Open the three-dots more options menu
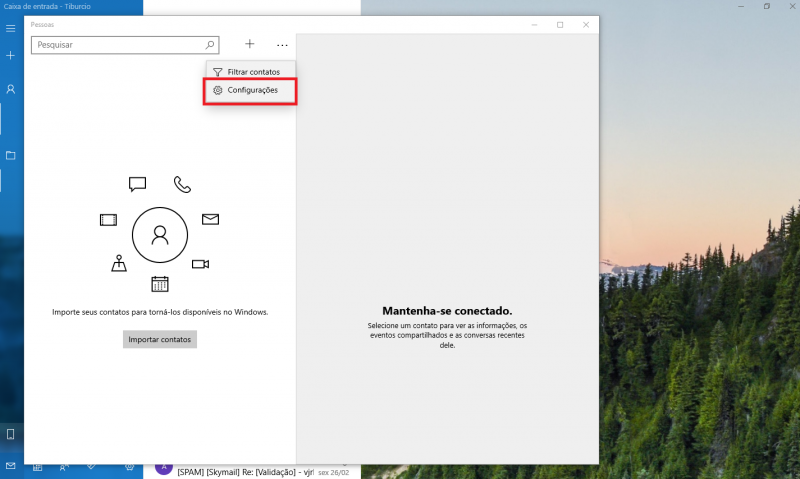Viewport: 800px width, 479px height. click(282, 45)
